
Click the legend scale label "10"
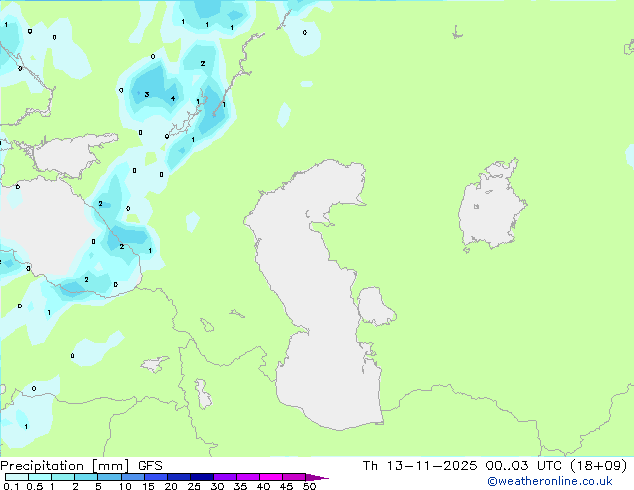click(x=125, y=486)
